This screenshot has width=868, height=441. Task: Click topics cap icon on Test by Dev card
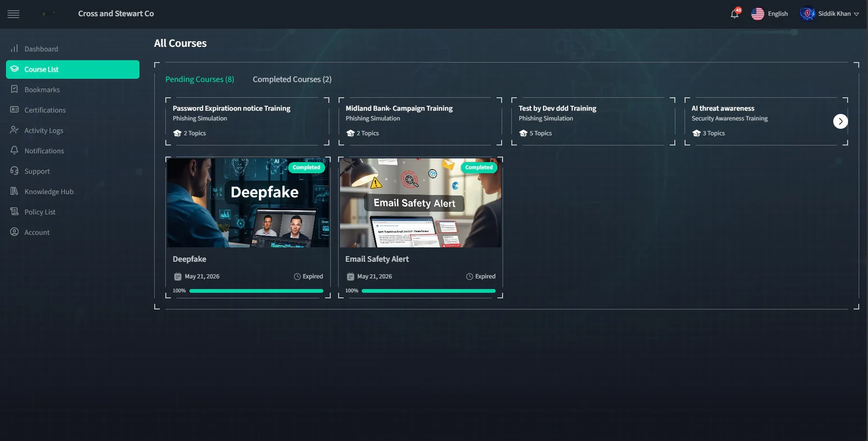point(523,133)
